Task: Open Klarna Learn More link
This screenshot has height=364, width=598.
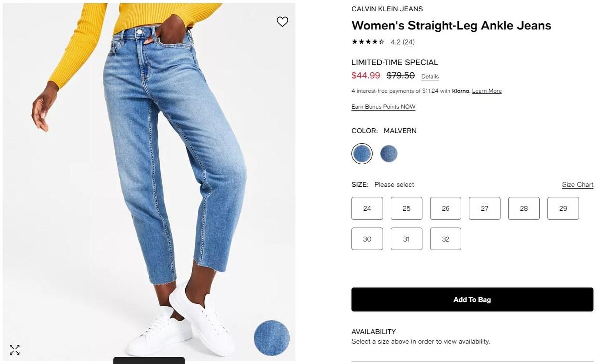Action: pos(487,91)
